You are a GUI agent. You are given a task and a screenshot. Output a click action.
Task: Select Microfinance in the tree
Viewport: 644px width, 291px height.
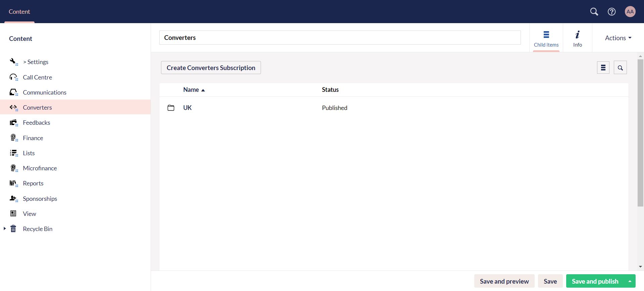(40, 168)
